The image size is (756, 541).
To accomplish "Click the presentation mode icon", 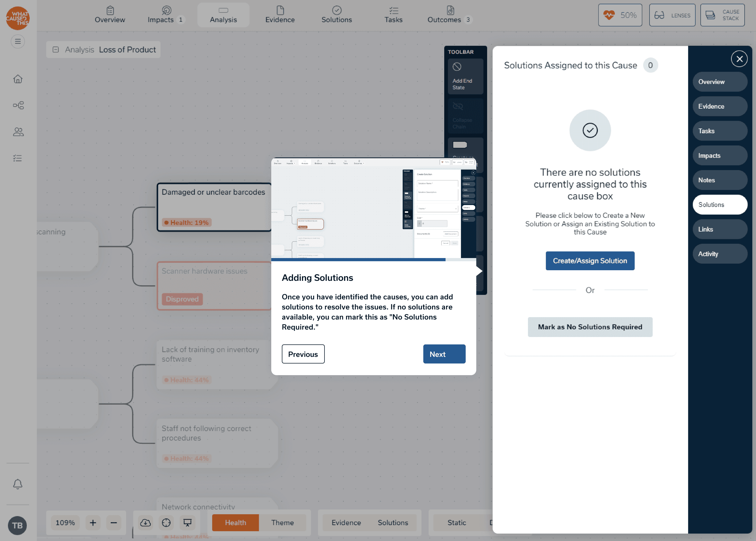I will [x=188, y=522].
